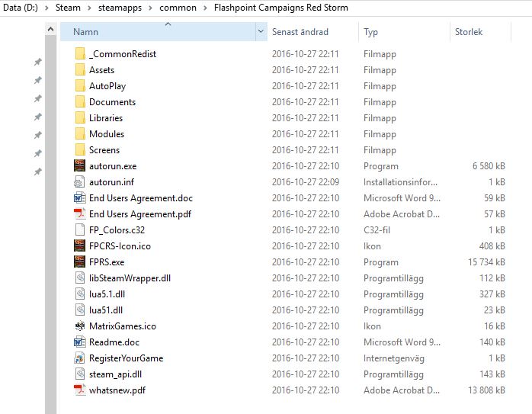This screenshot has height=414, width=532.
Task: Click the Internetgenväg type cell
Action: point(393,358)
